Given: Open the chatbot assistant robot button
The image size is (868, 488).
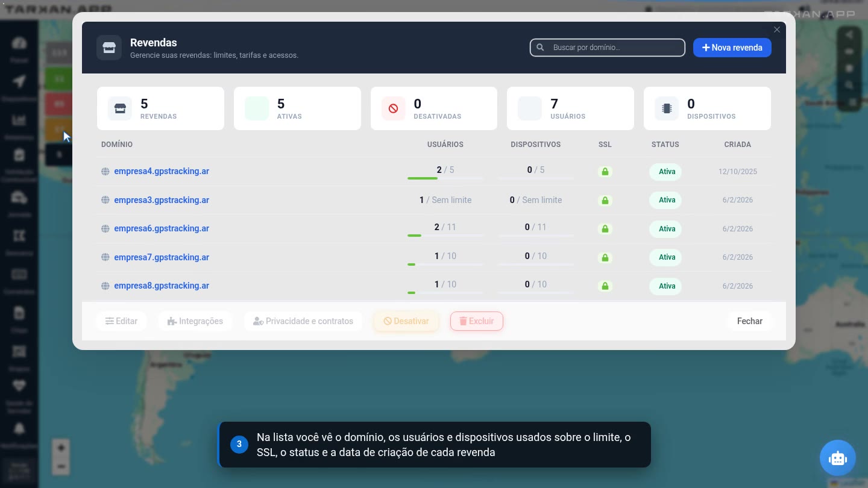Looking at the screenshot, I should (x=838, y=458).
